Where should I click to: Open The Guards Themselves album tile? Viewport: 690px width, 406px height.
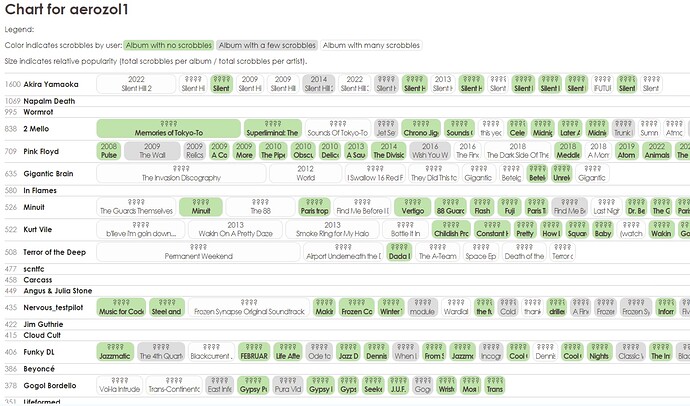(x=136, y=207)
